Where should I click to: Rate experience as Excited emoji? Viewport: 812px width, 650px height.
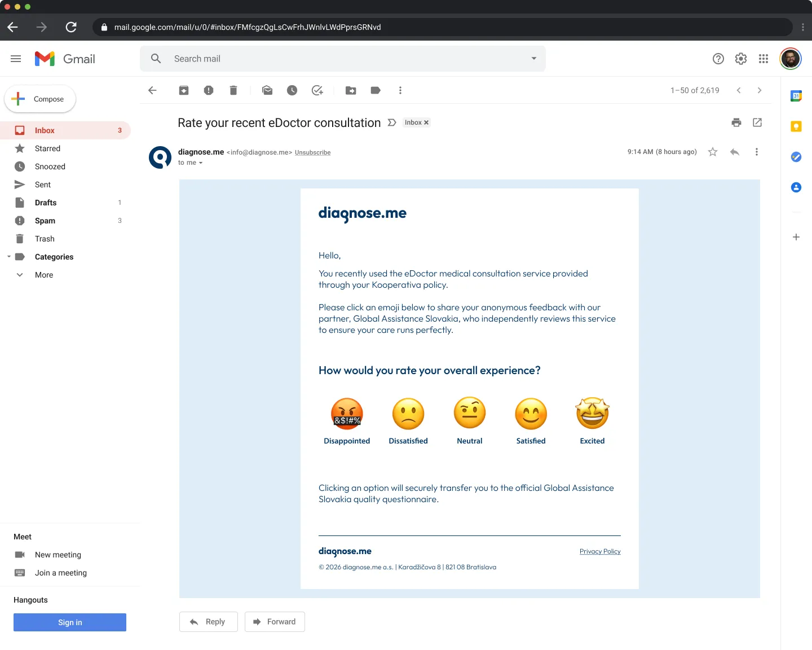[x=593, y=413]
